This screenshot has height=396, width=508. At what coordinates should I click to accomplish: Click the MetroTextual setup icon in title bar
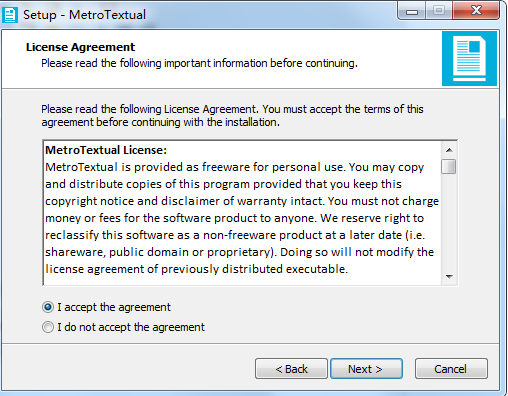coord(10,15)
